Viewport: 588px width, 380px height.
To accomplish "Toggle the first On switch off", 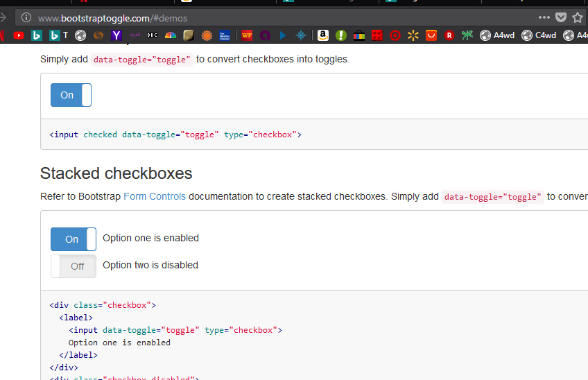I will tap(71, 95).
